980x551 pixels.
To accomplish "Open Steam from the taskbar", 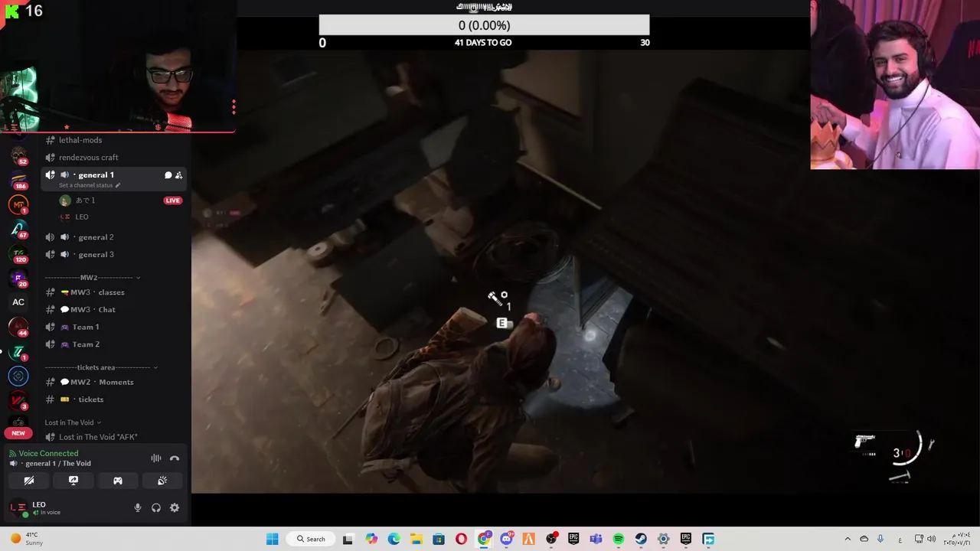I will click(x=641, y=539).
